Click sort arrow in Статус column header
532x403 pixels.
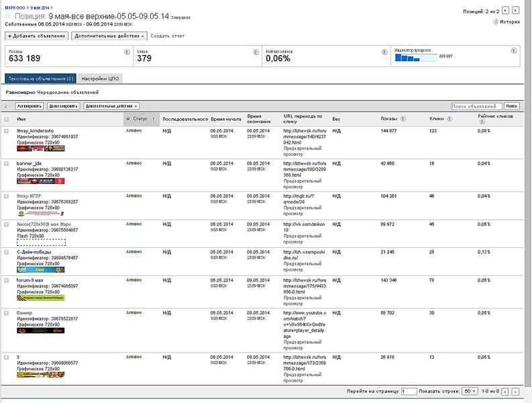128,119
